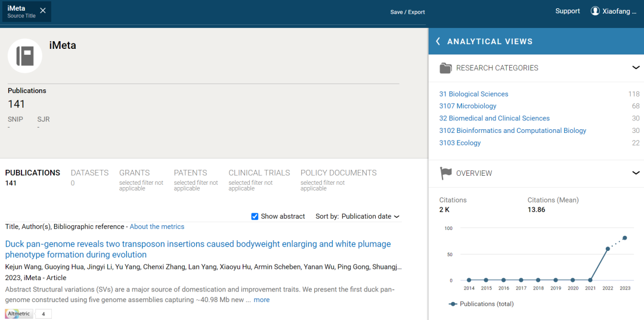The height and width of the screenshot is (320, 644).
Task: Click the iMeta journal heading
Action: pyautogui.click(x=63, y=45)
